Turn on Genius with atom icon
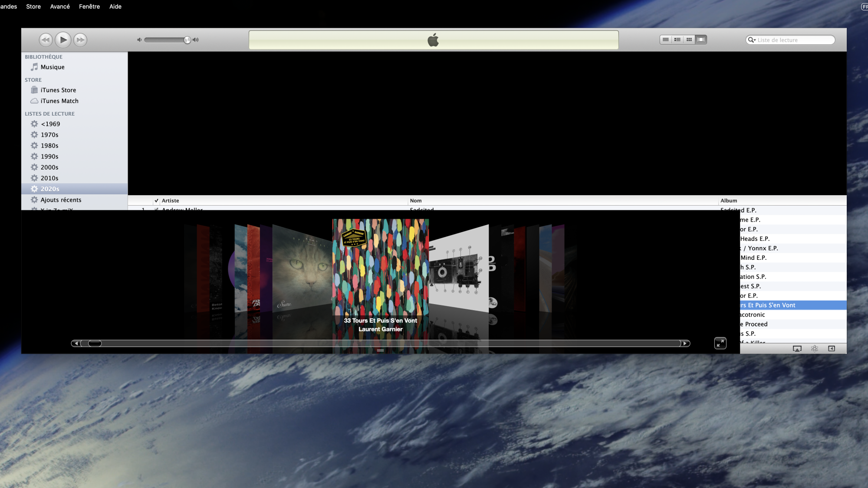The image size is (868, 488). tap(815, 349)
